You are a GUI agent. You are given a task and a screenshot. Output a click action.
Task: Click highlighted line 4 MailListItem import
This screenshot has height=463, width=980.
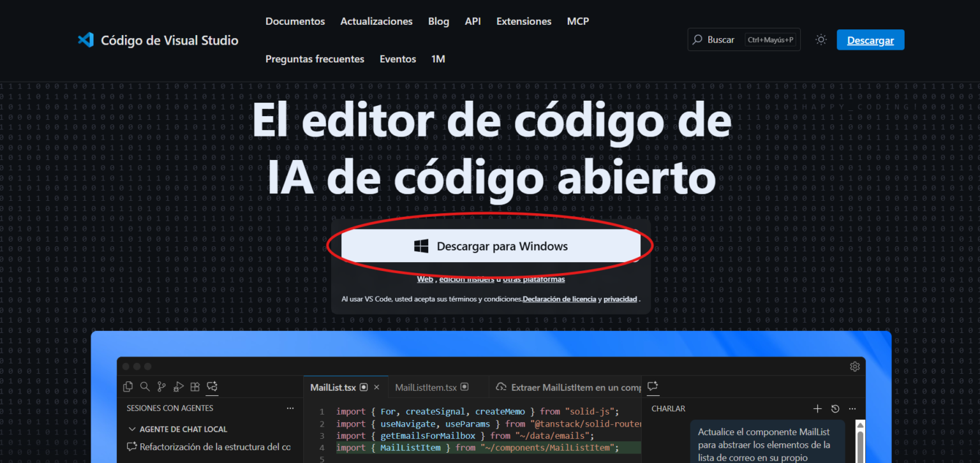(x=478, y=448)
